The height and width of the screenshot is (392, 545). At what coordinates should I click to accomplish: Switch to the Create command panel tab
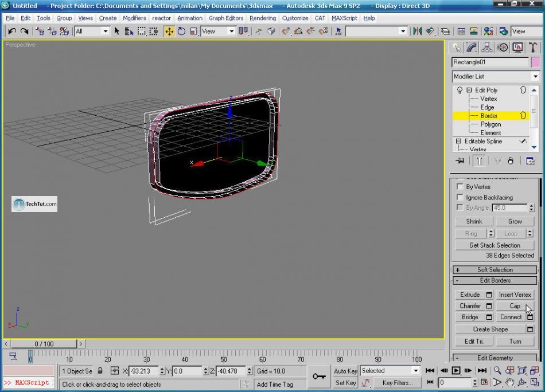point(456,47)
